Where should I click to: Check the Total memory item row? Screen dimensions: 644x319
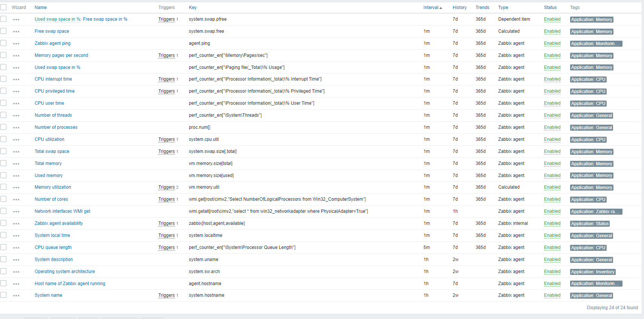[3, 163]
